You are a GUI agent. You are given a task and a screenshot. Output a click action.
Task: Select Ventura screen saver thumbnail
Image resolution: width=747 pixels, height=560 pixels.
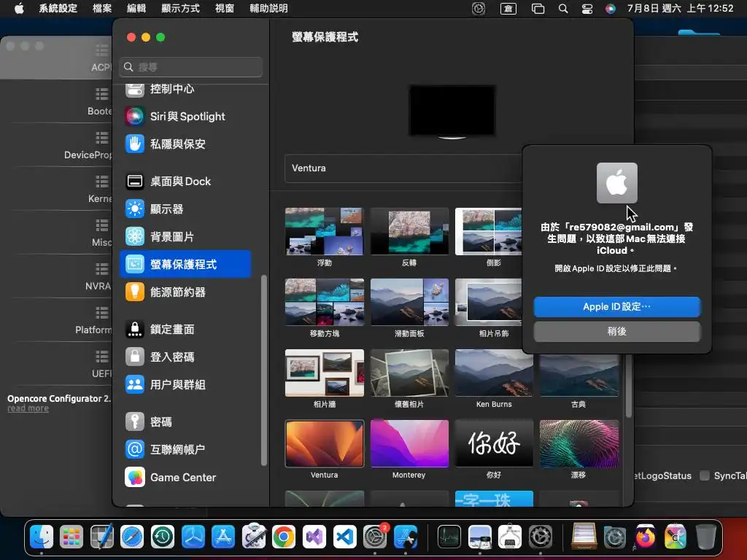[325, 443]
